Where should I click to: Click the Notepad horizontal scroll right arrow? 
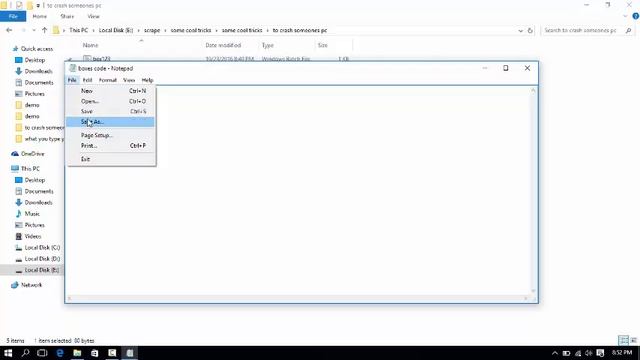tap(525, 299)
